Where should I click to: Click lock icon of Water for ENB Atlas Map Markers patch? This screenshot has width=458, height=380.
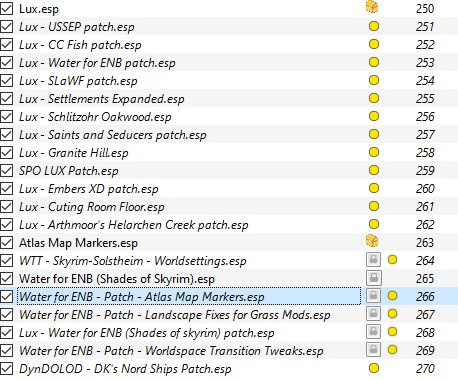click(373, 296)
